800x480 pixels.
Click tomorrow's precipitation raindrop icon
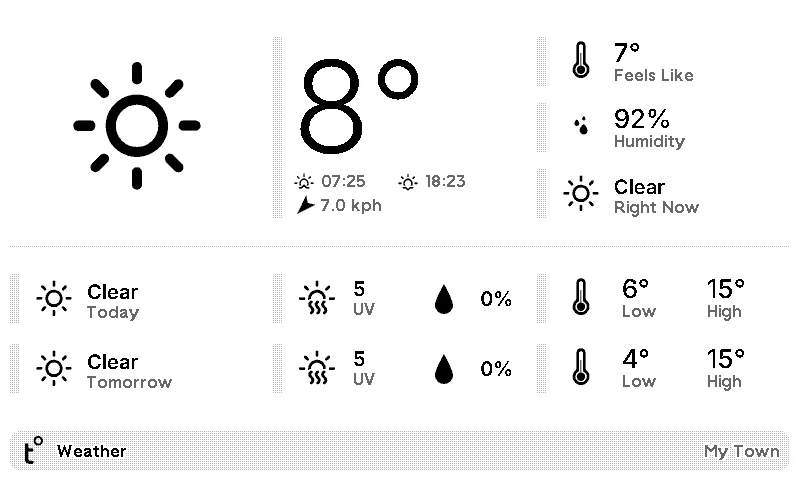[443, 369]
